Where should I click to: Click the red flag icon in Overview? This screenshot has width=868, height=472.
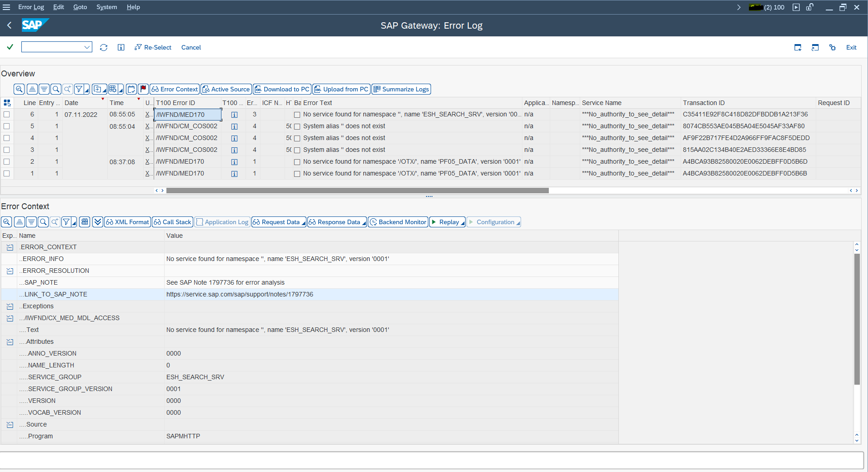(143, 89)
